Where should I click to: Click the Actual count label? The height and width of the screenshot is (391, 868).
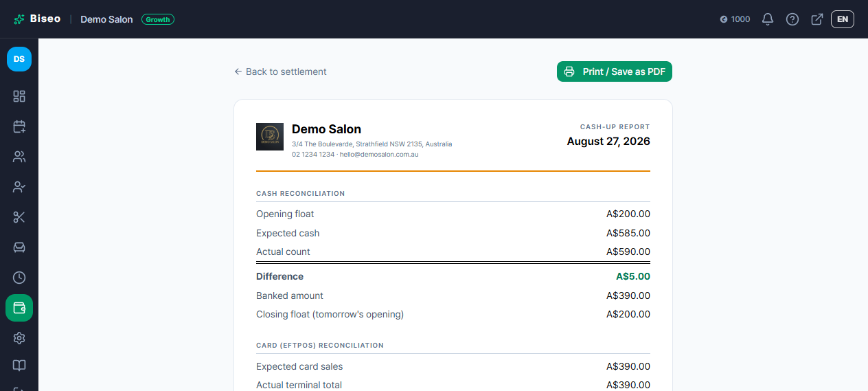point(283,252)
